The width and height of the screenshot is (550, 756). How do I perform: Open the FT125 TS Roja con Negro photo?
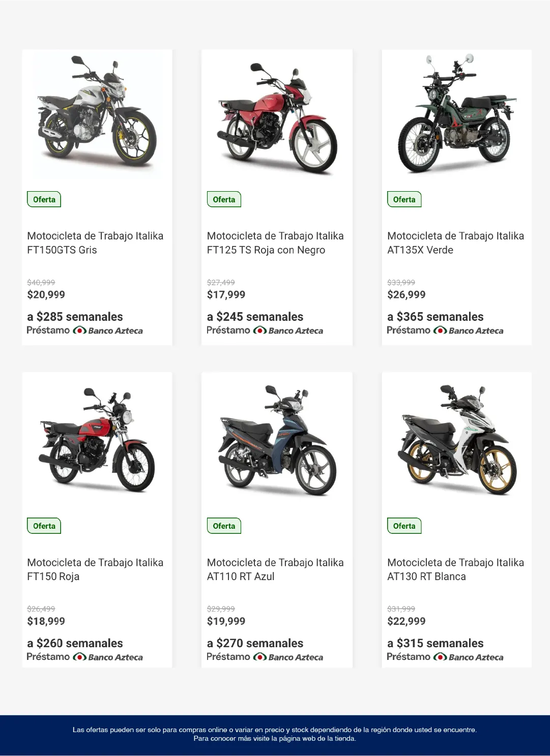pos(277,118)
